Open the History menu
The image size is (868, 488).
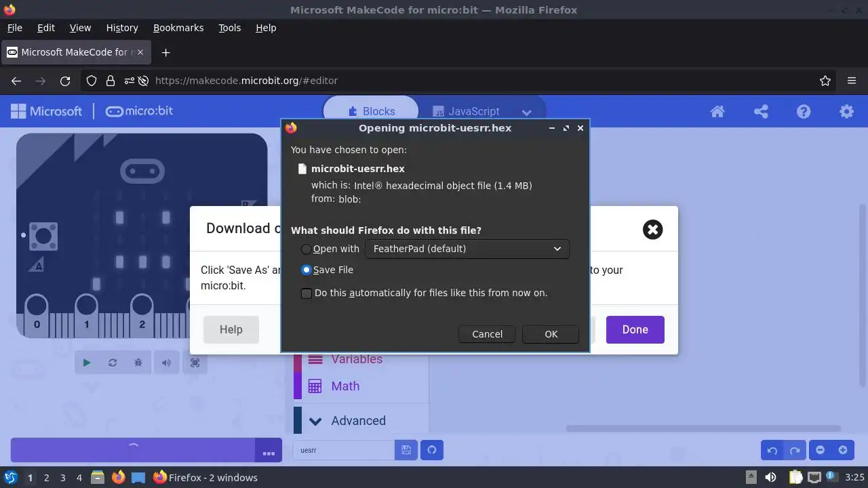click(x=122, y=28)
